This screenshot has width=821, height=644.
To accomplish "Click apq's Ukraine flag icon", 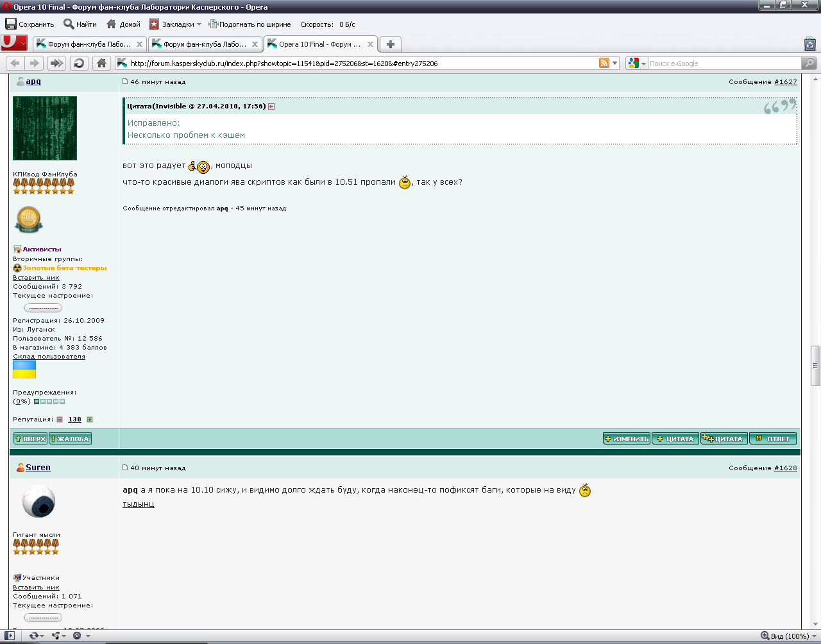I will 24,369.
